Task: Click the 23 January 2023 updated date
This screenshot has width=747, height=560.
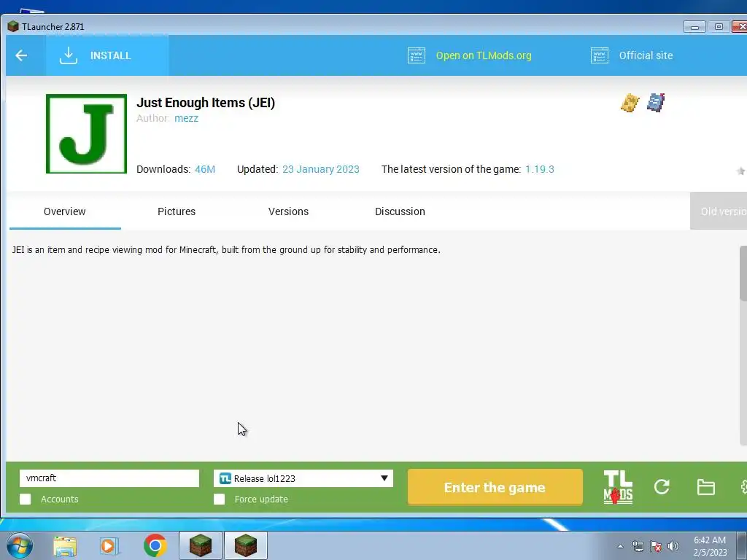Action: pos(321,169)
